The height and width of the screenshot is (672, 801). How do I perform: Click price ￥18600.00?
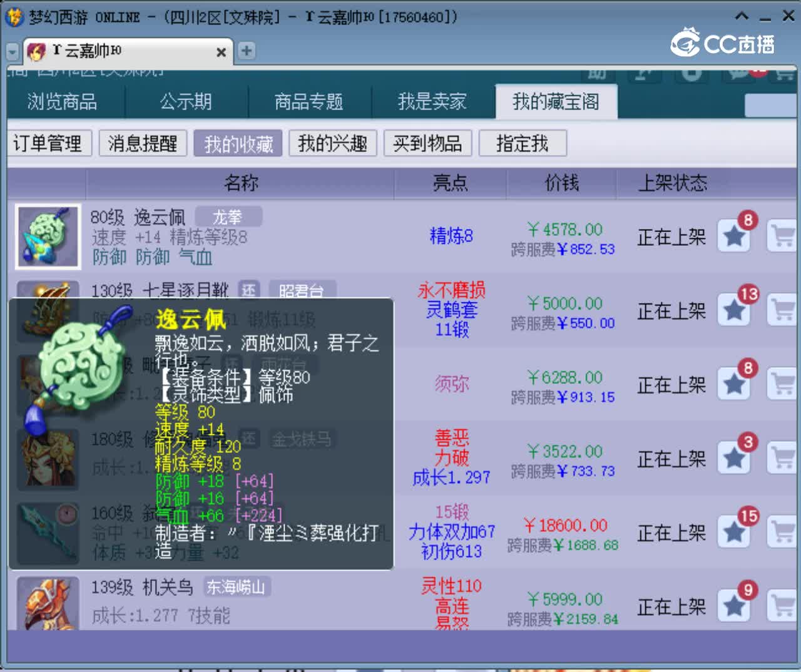point(565,526)
